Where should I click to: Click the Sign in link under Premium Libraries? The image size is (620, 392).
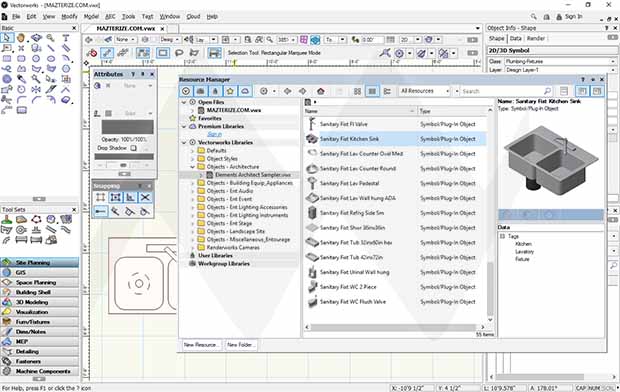click(x=214, y=134)
